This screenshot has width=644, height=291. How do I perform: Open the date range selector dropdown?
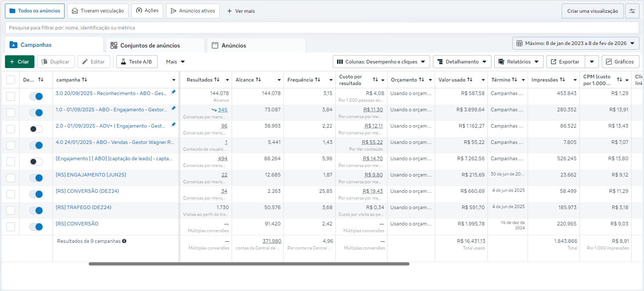coord(576,43)
